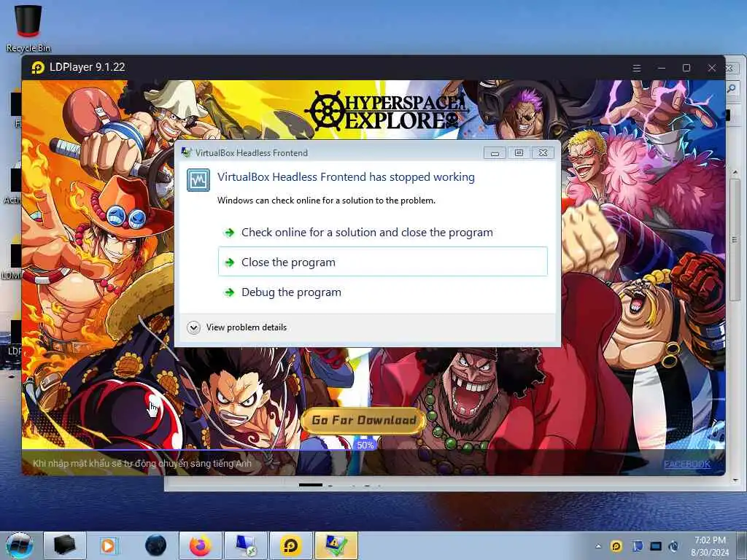This screenshot has height=560, width=747.
Task: Open the dark globe taskbar app
Action: pyautogui.click(x=155, y=545)
